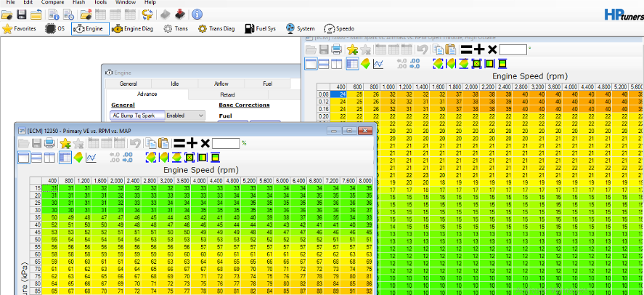Open the Trans section
This screenshot has width=644, height=295.
[176, 29]
